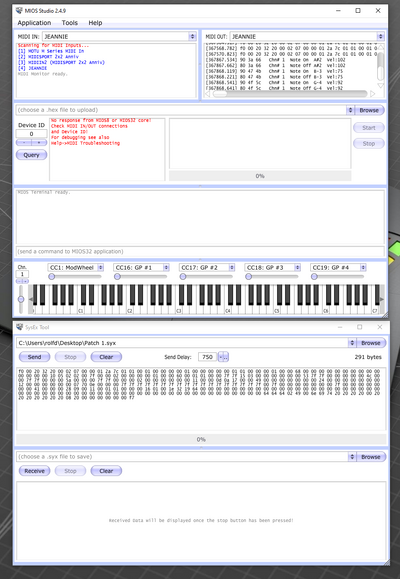Click the Receive button
This screenshot has width=400, height=579.
34,471
